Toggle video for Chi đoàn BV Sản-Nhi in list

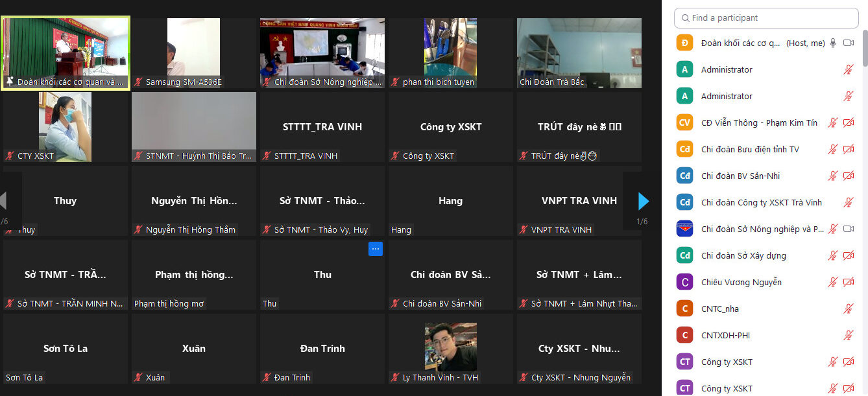point(848,176)
